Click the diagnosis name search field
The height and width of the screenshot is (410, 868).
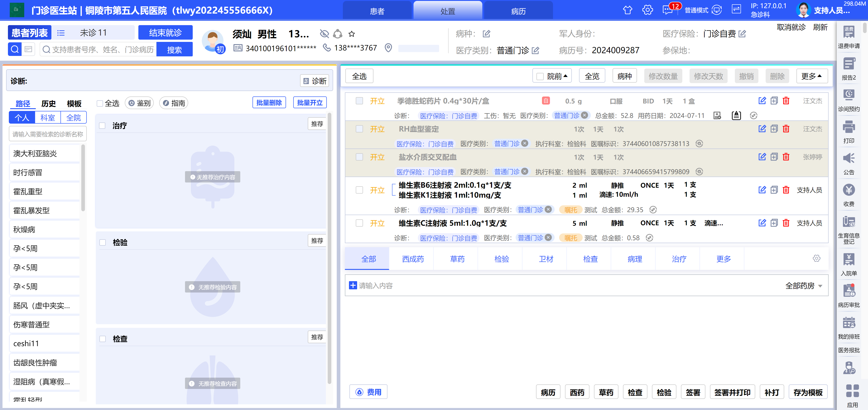pos(48,134)
